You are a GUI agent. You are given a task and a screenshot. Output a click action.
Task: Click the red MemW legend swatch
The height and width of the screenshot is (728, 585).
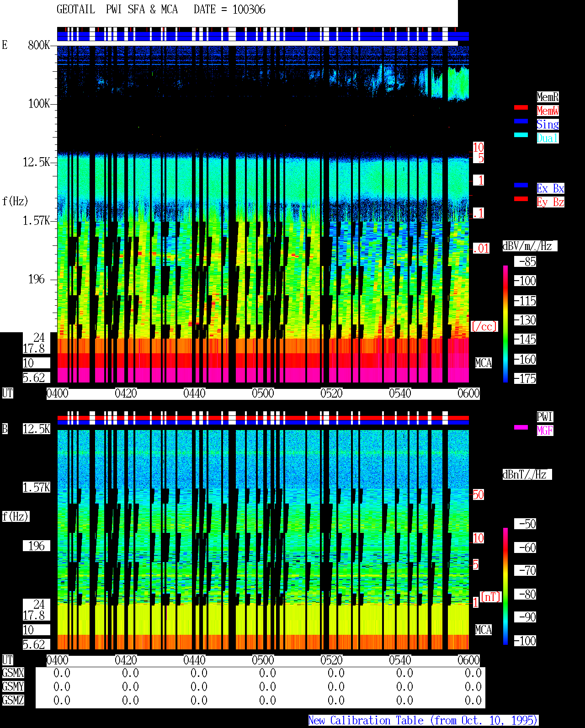(x=521, y=107)
